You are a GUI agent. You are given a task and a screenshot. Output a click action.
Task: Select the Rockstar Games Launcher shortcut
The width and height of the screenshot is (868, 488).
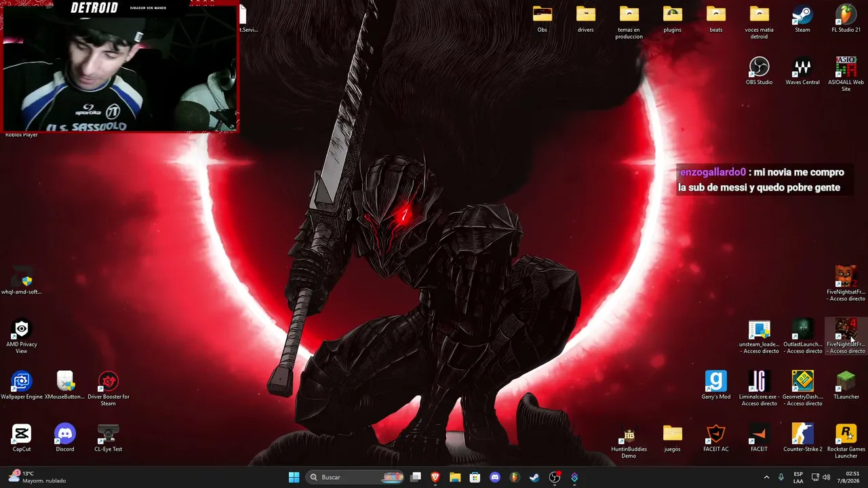click(846, 441)
